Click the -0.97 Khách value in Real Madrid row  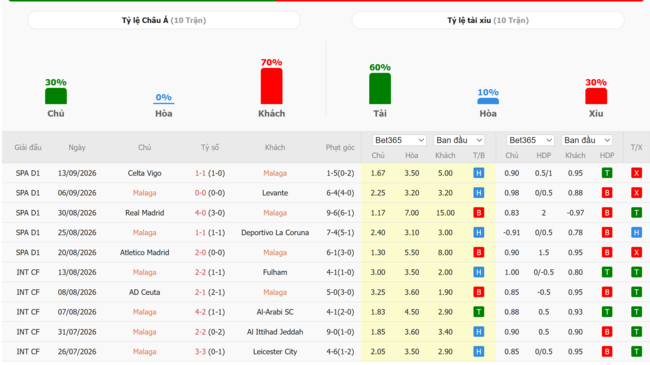tap(575, 213)
